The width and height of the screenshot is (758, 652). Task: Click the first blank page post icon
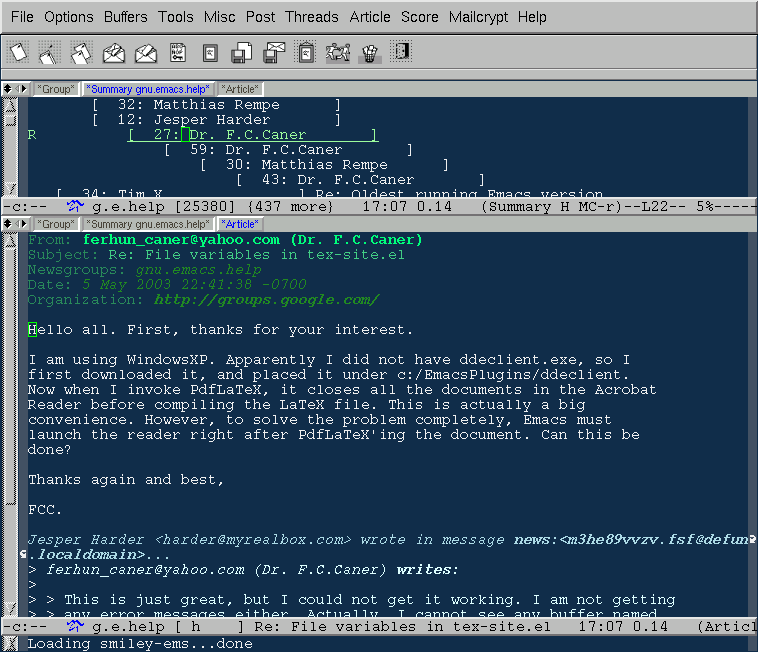click(x=18, y=51)
